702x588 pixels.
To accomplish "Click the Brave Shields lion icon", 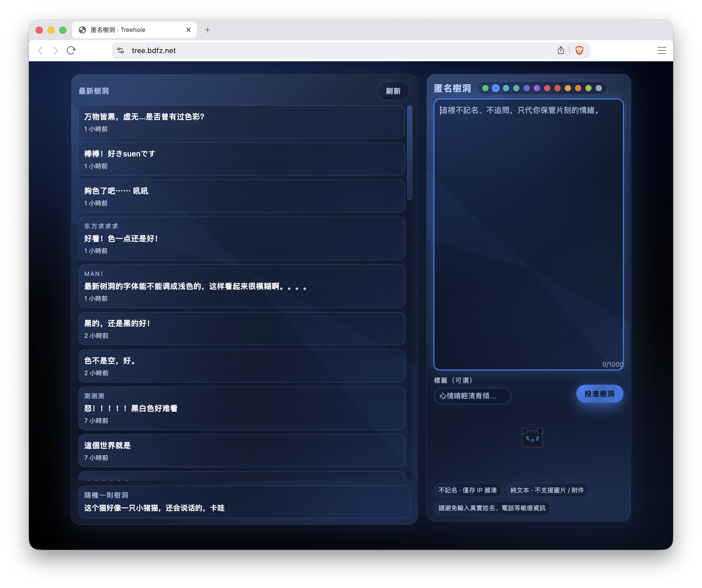I will coord(579,50).
